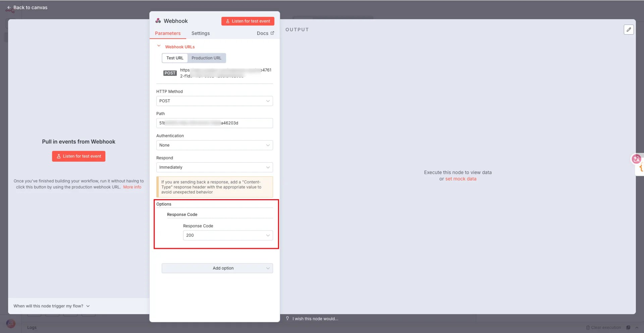Collapse the Webhook URLs section

coord(159,46)
